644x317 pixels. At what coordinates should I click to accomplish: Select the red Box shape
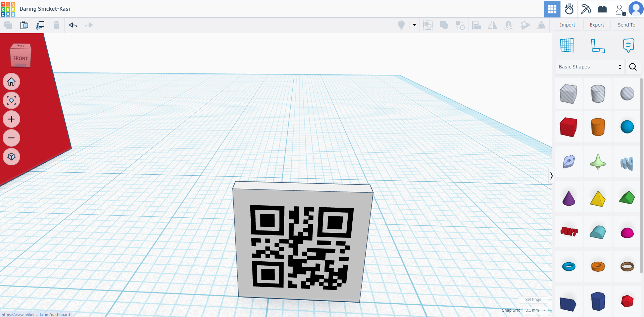coord(568,127)
